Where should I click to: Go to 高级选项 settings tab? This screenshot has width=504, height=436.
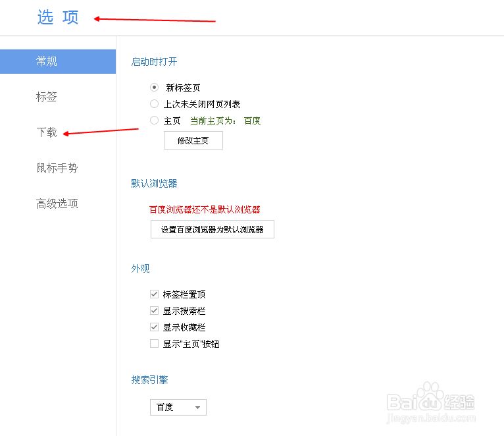(x=58, y=204)
